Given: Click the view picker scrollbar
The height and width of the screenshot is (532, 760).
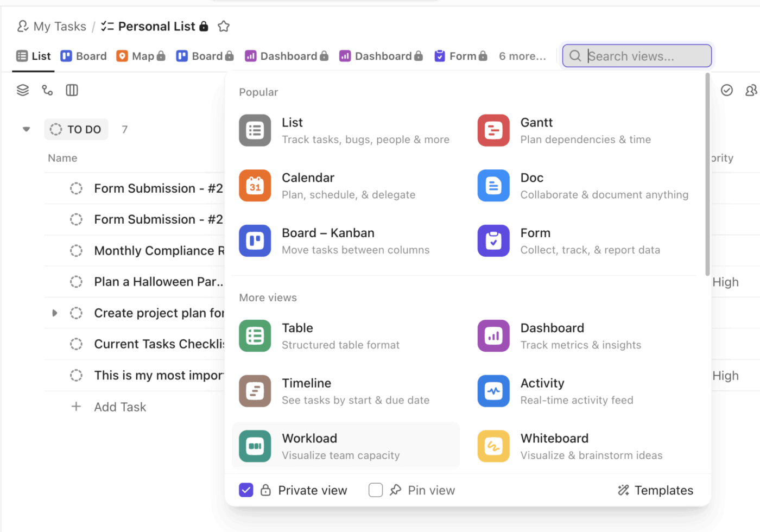Looking at the screenshot, I should tap(707, 174).
